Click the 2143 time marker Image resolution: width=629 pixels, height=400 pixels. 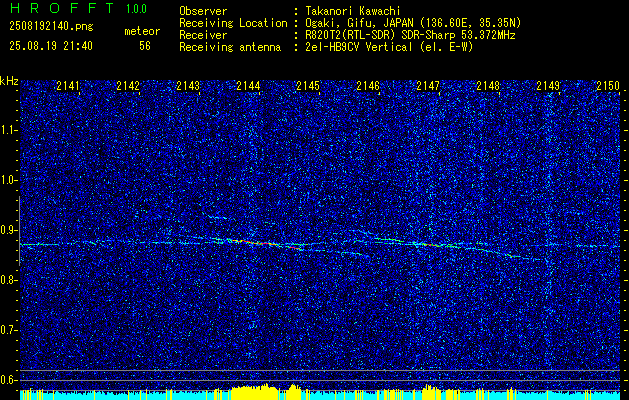(188, 85)
